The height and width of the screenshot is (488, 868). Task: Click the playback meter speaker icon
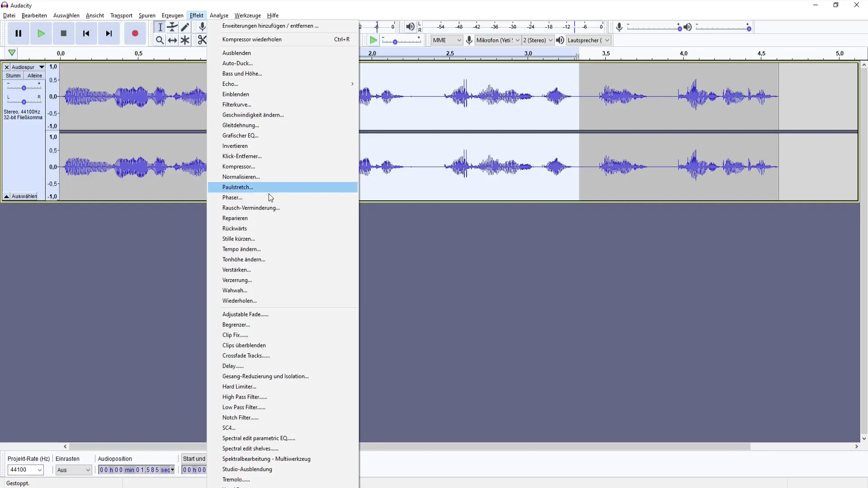click(x=410, y=27)
